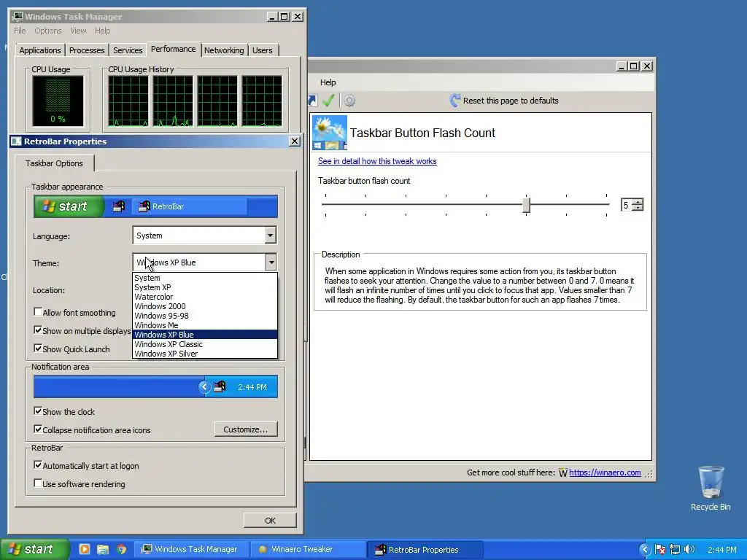747x560 pixels.
Task: Open the Language dropdown arrow
Action: click(270, 236)
